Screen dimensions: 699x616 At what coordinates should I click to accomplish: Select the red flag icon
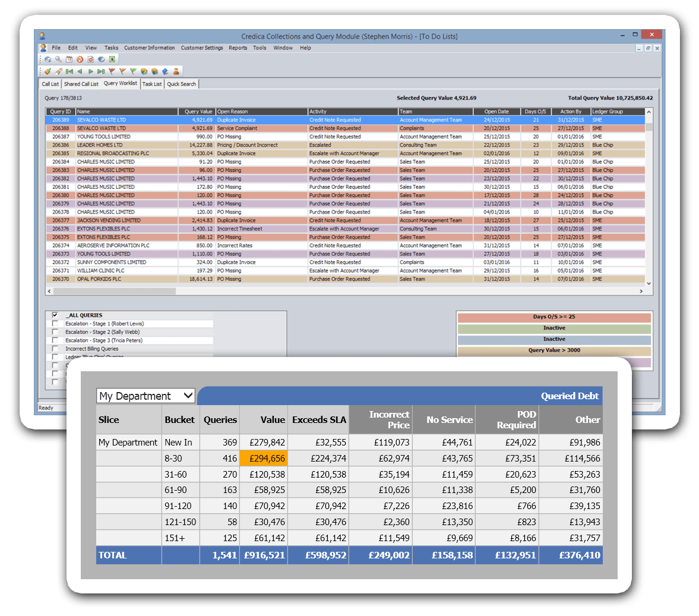coord(112,70)
